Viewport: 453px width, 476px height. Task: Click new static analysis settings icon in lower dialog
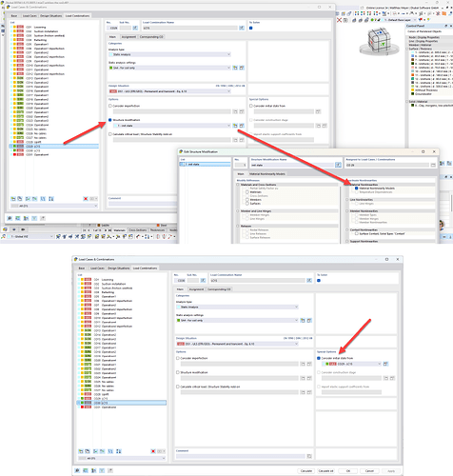click(303, 321)
